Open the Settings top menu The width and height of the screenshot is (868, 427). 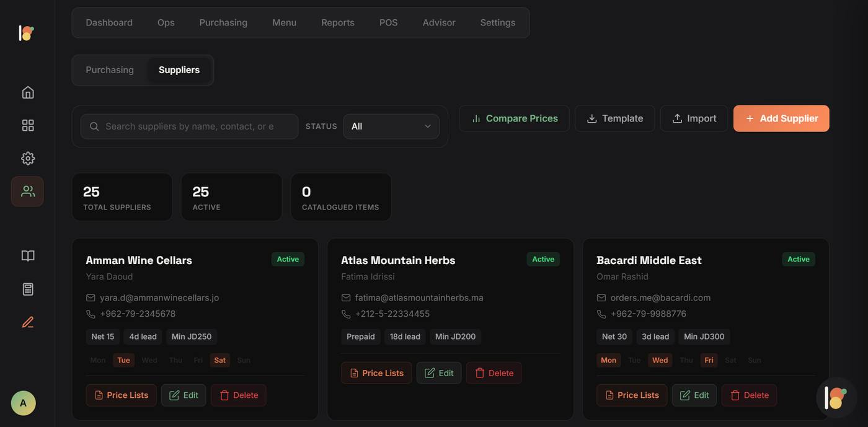coord(498,22)
